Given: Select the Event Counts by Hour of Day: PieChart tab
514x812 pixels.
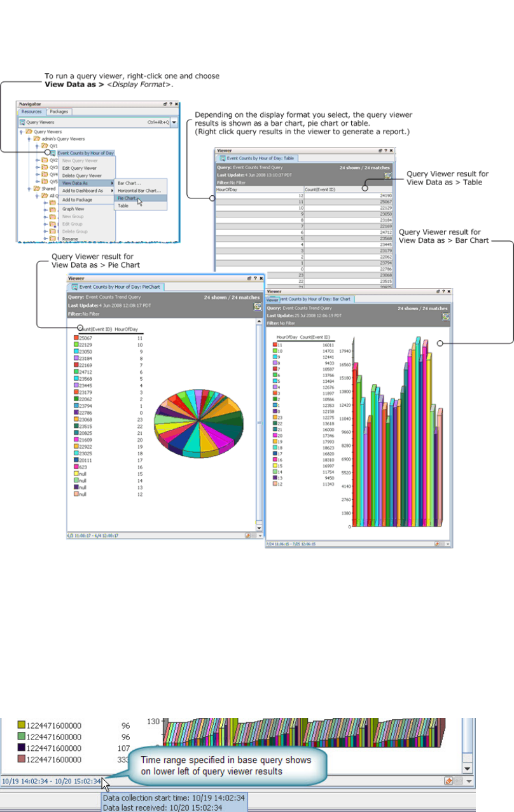Looking at the screenshot, I should pos(115,287).
